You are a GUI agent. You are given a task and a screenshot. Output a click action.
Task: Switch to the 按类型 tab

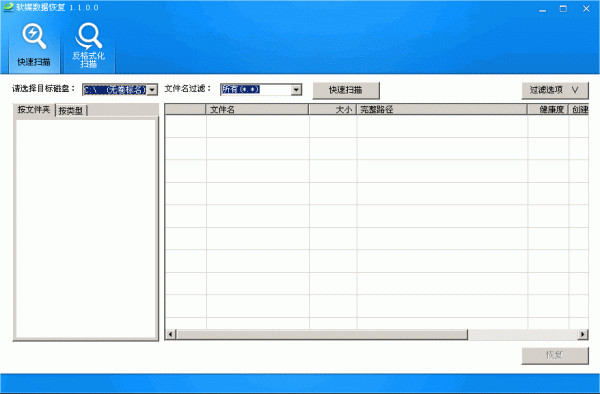pyautogui.click(x=71, y=111)
